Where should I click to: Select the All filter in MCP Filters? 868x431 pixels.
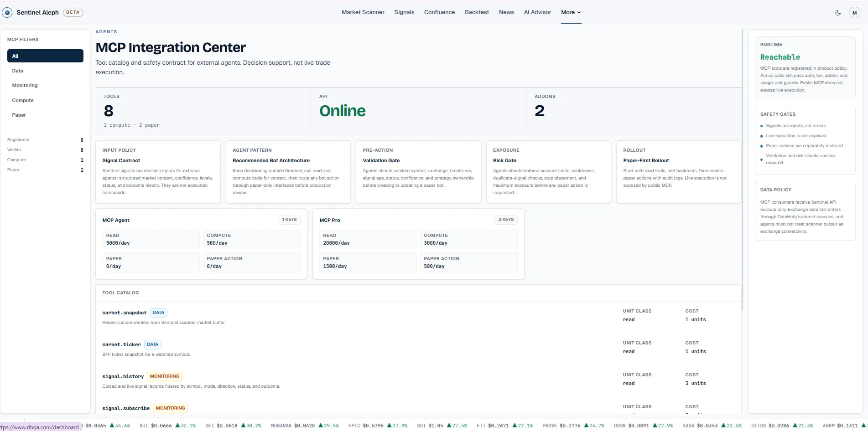[x=45, y=56]
